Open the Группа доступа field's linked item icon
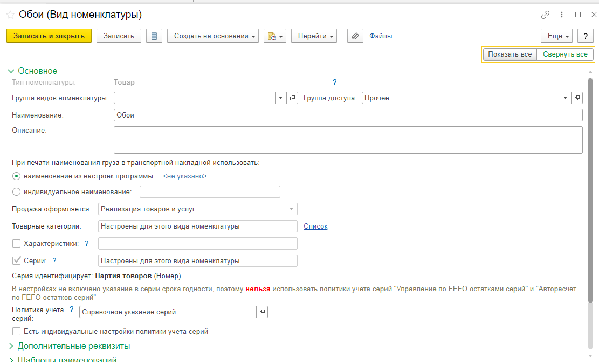Viewport: 599px width, 364px height. [x=577, y=98]
